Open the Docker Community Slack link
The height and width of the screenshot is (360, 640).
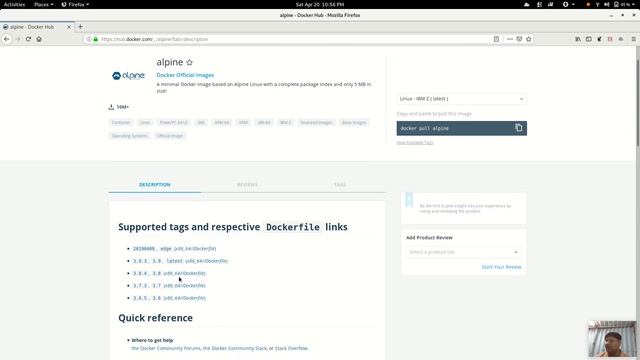click(x=235, y=348)
